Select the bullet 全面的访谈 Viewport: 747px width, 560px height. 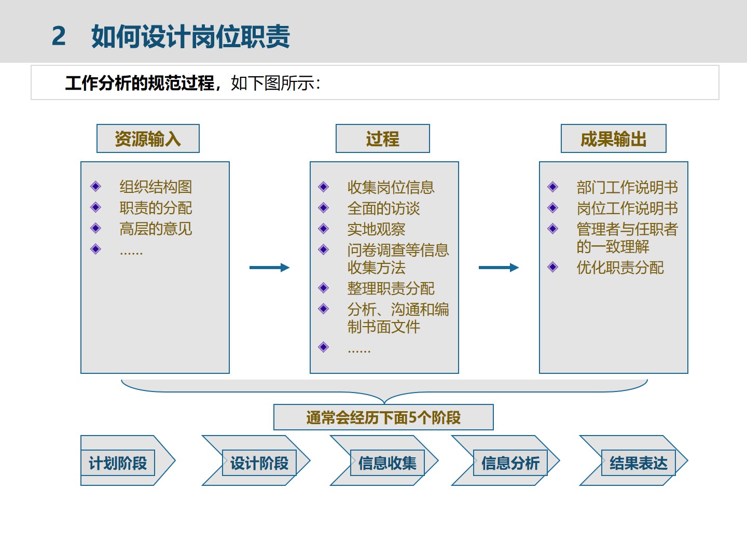point(384,208)
